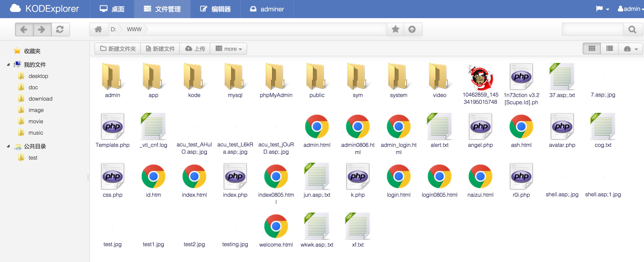Open the more dropdown menu
Viewport: 644px width, 262px height.
[x=228, y=49]
